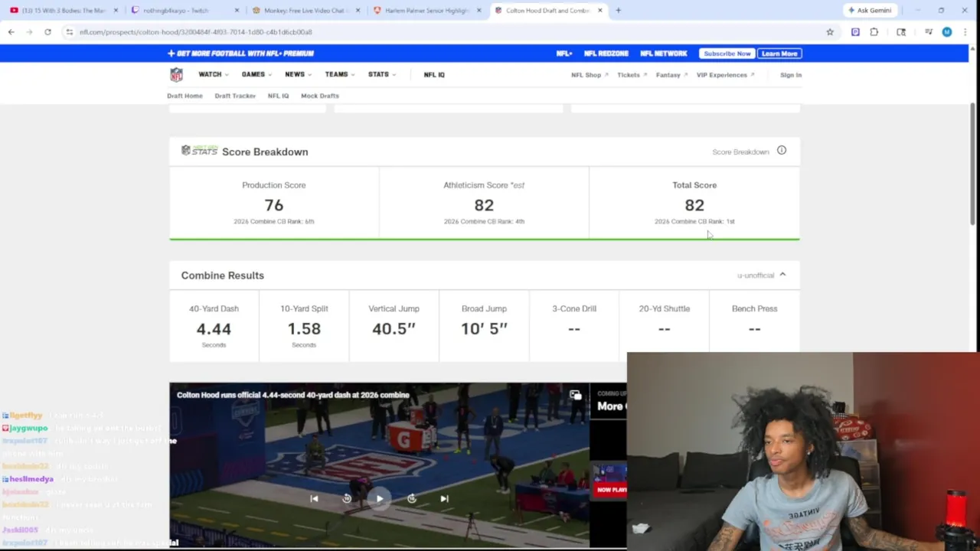Open Ask Gemini
This screenshot has width=980, height=551.
click(869, 10)
